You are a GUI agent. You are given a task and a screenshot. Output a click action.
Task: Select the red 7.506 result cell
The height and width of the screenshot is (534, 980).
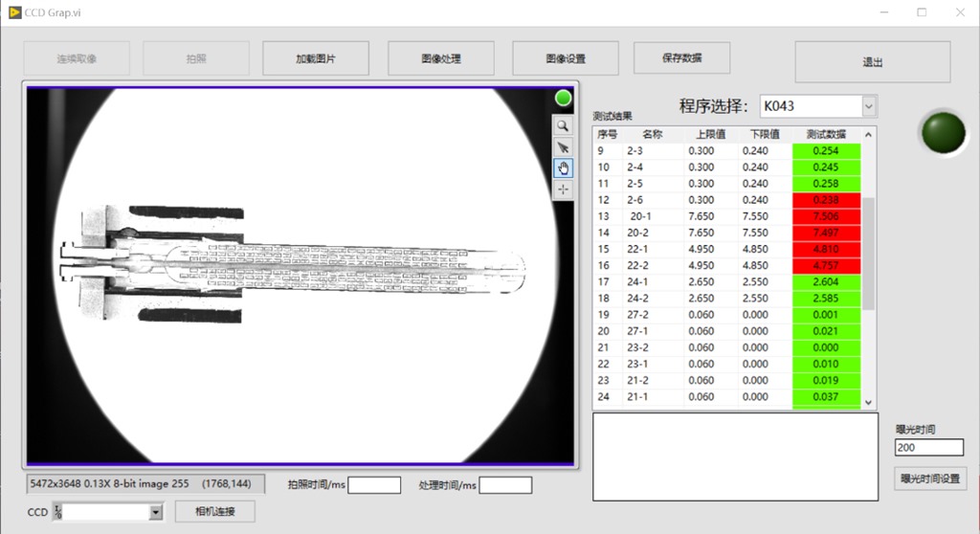coord(826,216)
